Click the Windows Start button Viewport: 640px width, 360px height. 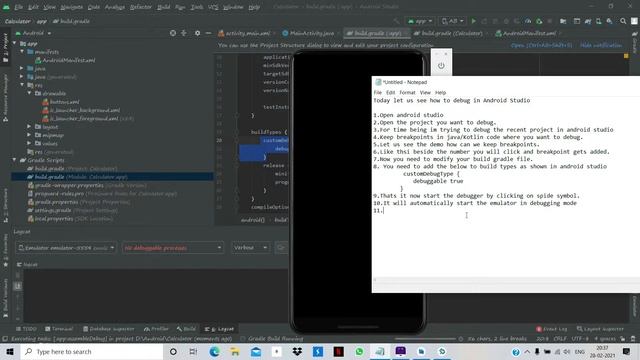tap(10, 351)
